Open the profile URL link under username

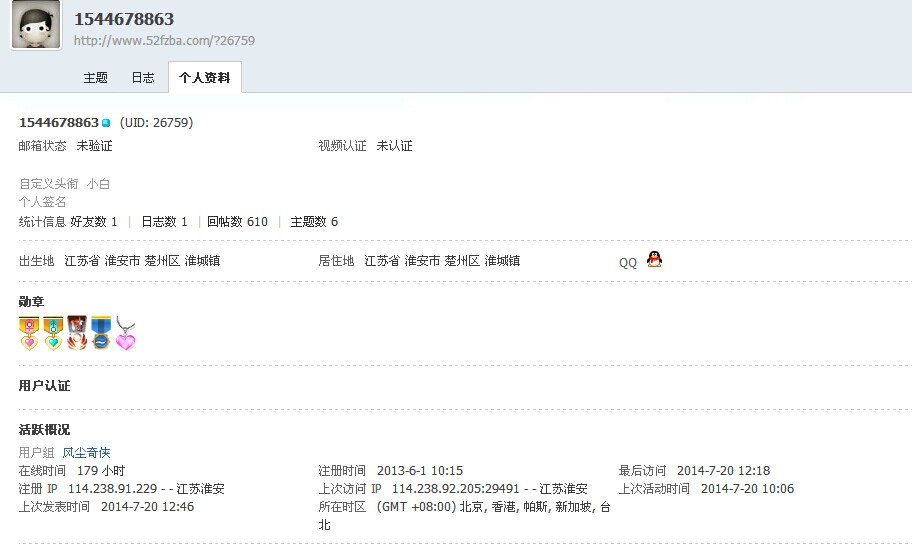point(164,40)
